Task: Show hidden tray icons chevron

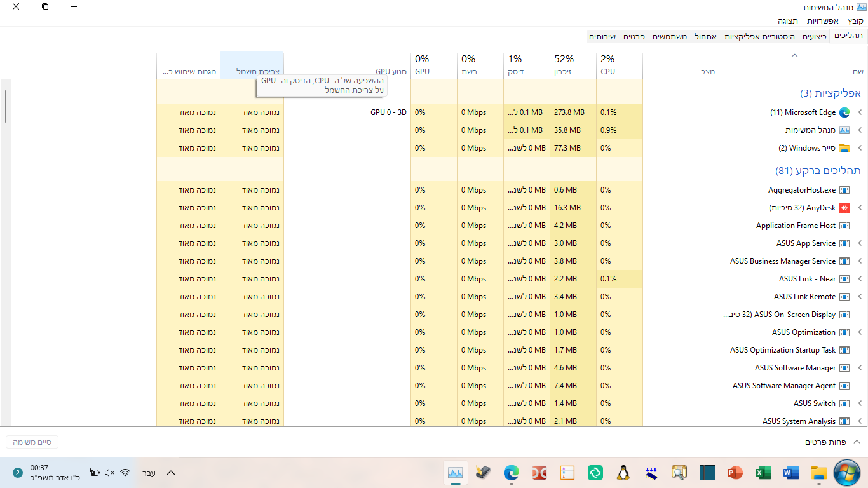Action: click(x=170, y=473)
